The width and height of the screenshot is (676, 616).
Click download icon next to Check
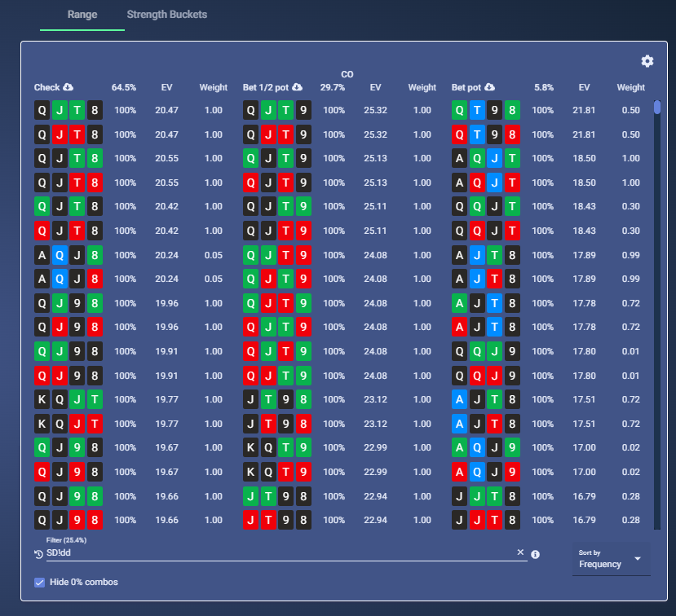click(68, 87)
